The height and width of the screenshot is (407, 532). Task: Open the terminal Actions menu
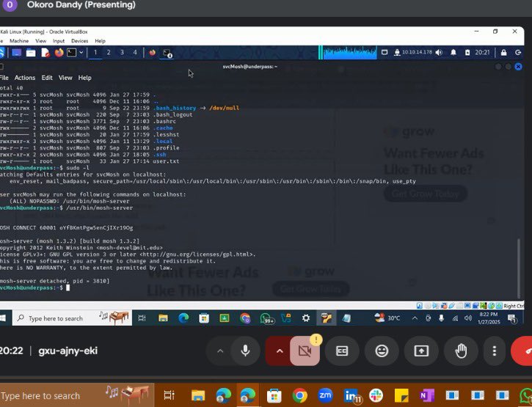[25, 78]
